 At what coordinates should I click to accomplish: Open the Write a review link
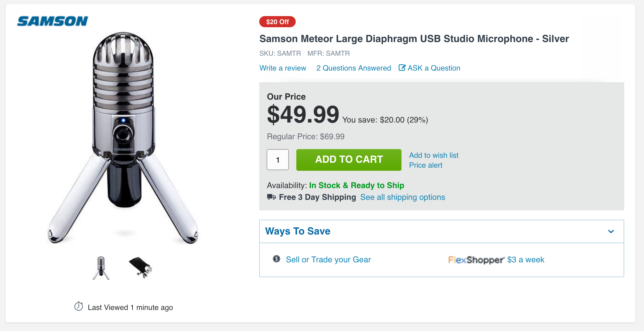(x=283, y=68)
